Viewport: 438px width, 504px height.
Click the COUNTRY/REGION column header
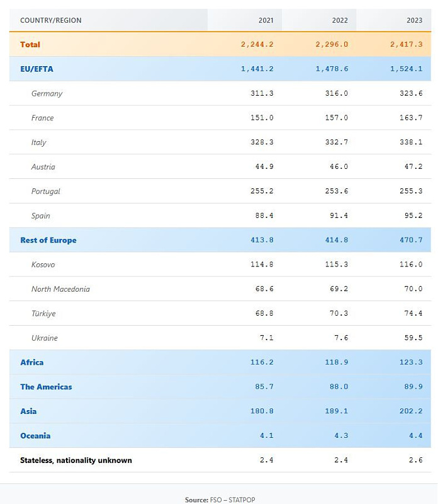[x=51, y=20]
